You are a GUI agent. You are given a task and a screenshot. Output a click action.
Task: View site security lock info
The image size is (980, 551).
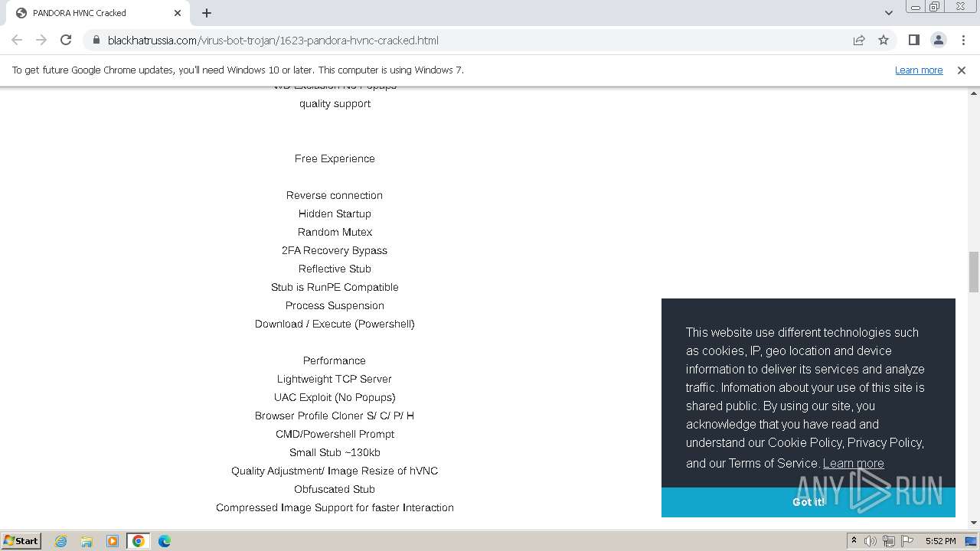pos(96,40)
